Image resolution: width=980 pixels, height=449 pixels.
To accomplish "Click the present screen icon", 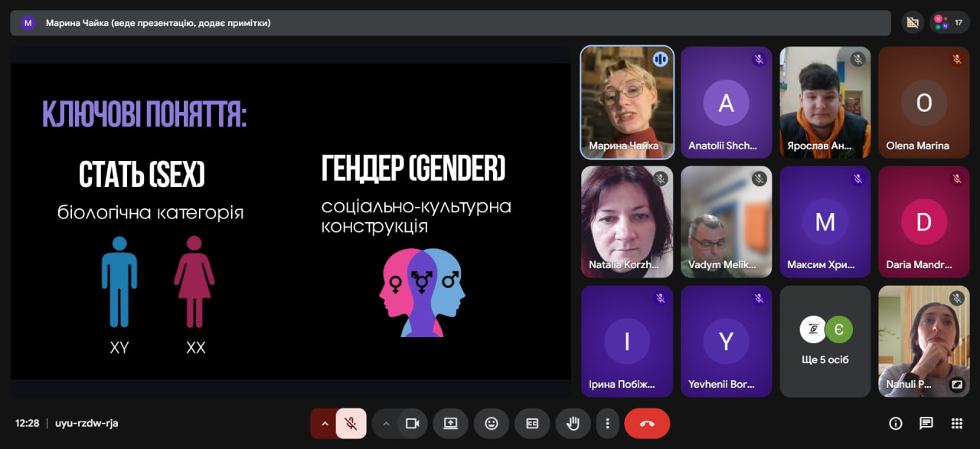I will click(x=450, y=424).
